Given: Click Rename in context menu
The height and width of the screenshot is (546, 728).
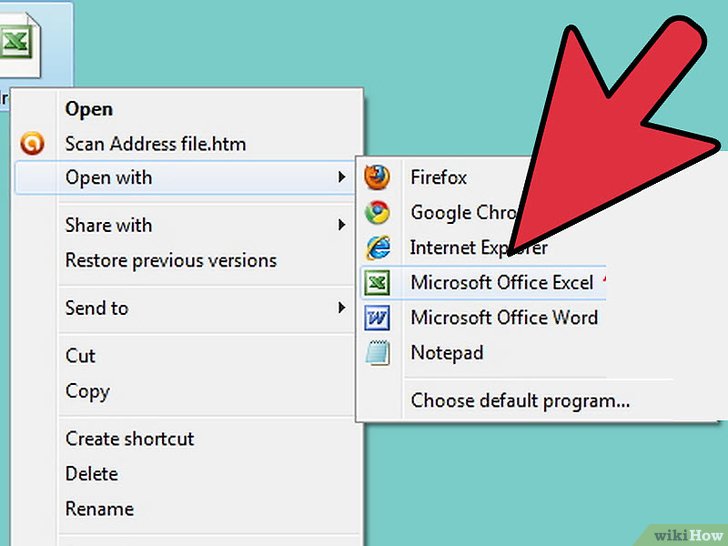Looking at the screenshot, I should click(x=99, y=509).
